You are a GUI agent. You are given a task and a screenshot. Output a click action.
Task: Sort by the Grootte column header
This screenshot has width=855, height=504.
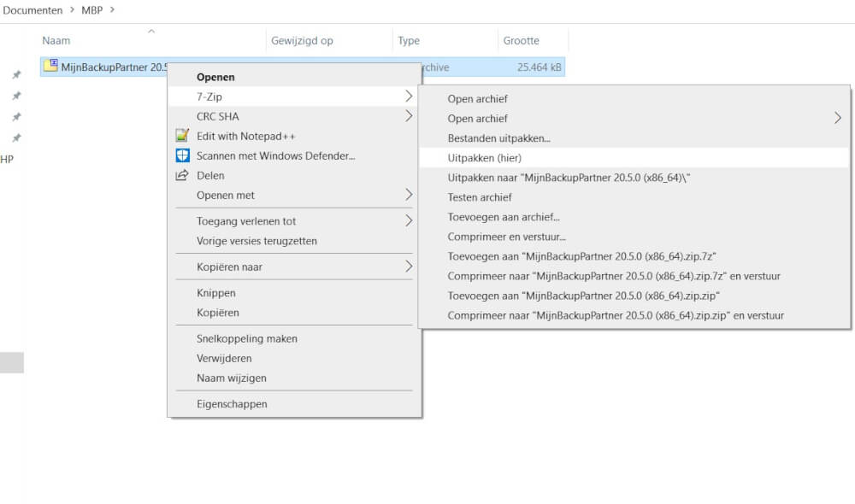click(x=521, y=40)
